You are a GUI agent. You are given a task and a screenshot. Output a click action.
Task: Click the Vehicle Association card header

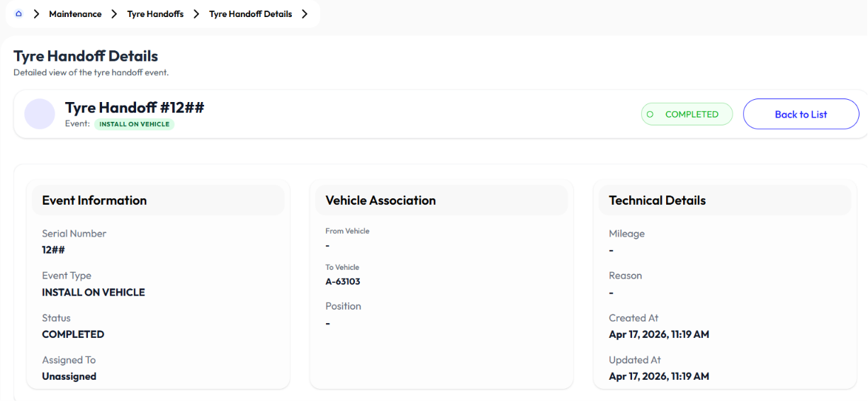(441, 200)
